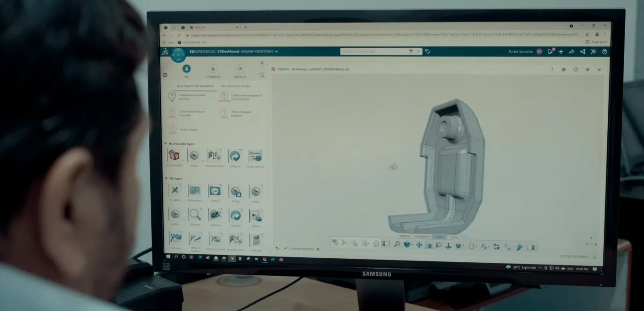The width and height of the screenshot is (644, 311).
Task: Click the zoom magnifier in viewer toolbar
Action: [x=397, y=244]
